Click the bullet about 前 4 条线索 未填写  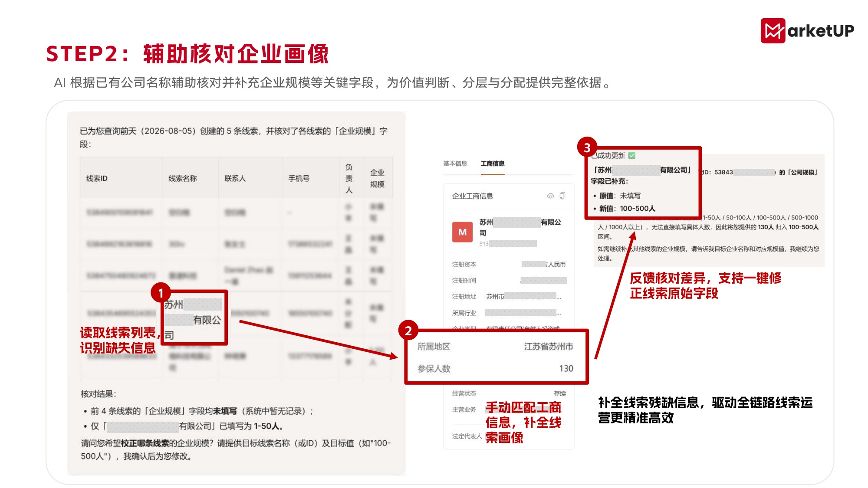198,411
